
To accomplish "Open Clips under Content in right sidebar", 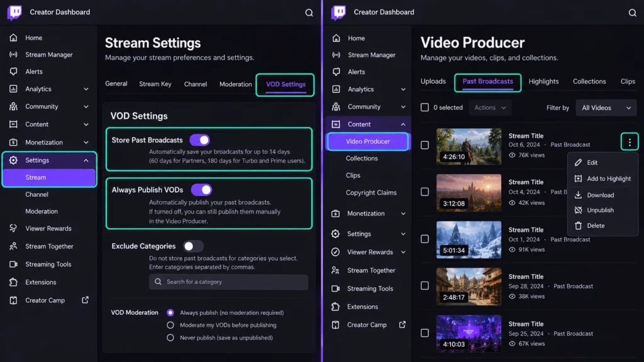I will (353, 175).
